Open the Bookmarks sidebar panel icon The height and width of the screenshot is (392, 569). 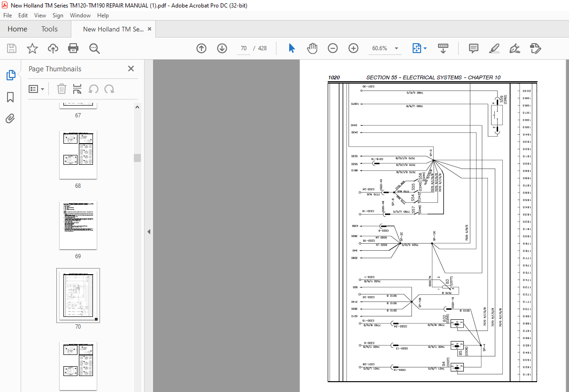(10, 97)
